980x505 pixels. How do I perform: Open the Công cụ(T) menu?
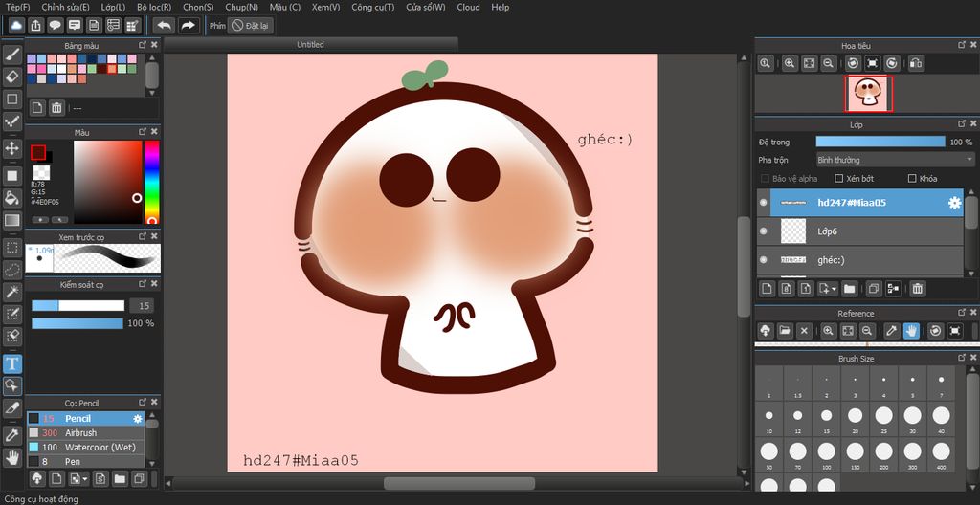pyautogui.click(x=373, y=7)
